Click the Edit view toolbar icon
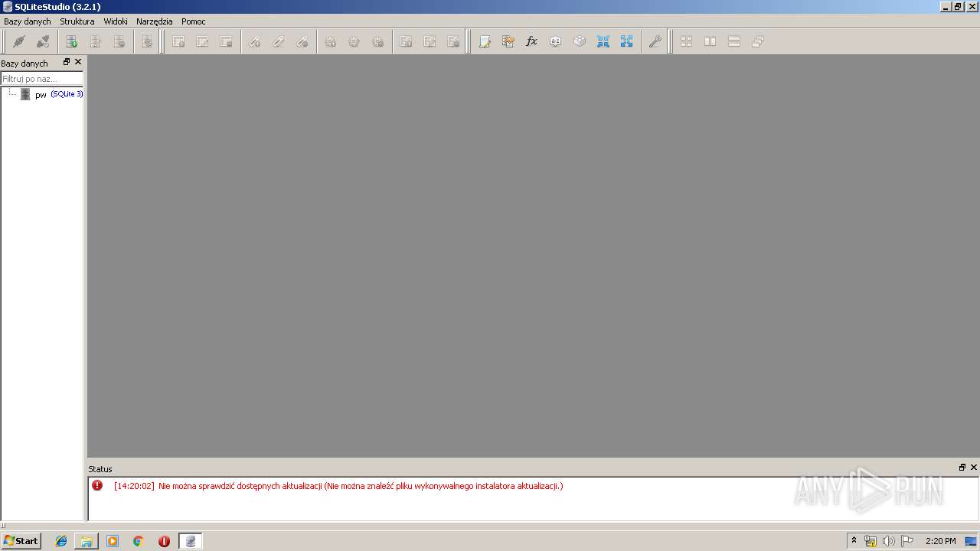 pyautogui.click(x=430, y=41)
